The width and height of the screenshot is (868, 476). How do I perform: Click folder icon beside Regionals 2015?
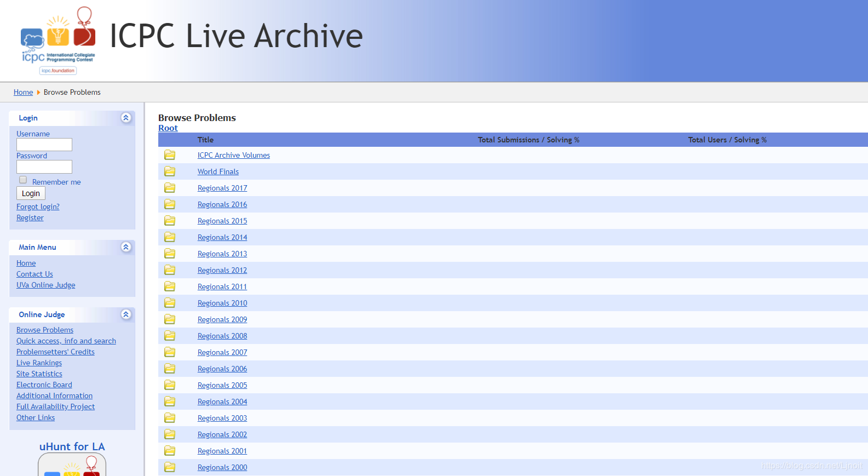pyautogui.click(x=170, y=221)
